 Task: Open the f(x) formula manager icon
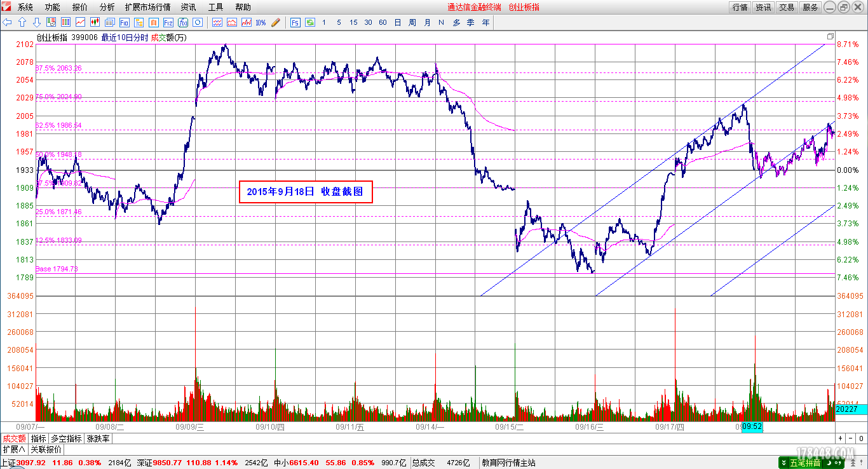click(x=182, y=22)
